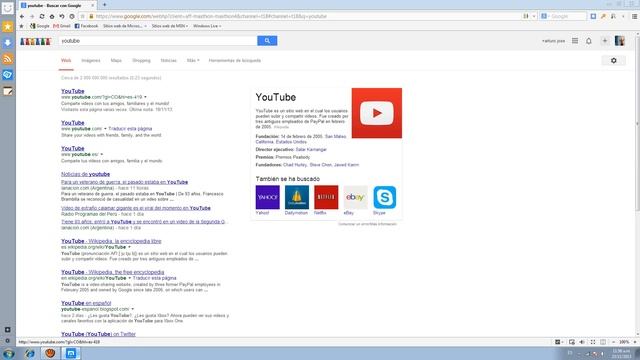Open the SkyNote notepad sidebar icon
Image resolution: width=640 pixels, height=360 pixels.
pos(8,91)
